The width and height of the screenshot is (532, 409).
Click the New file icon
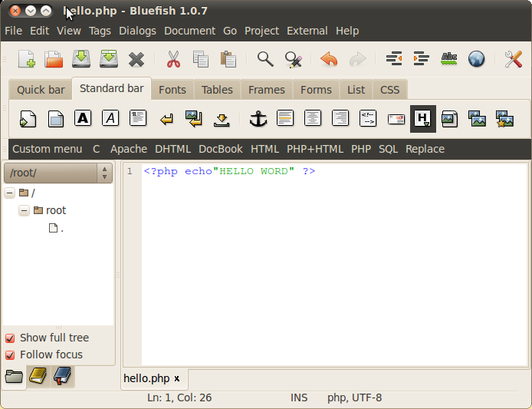pyautogui.click(x=27, y=59)
